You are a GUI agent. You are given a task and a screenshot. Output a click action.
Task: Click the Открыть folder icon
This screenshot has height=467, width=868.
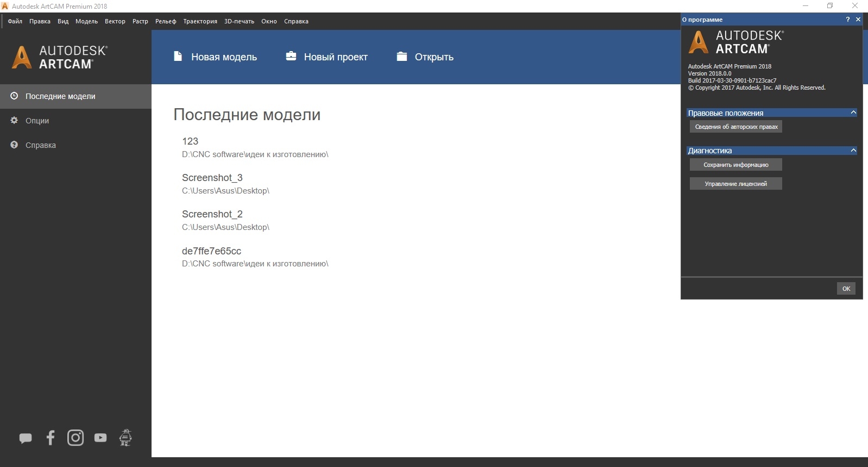(x=402, y=56)
